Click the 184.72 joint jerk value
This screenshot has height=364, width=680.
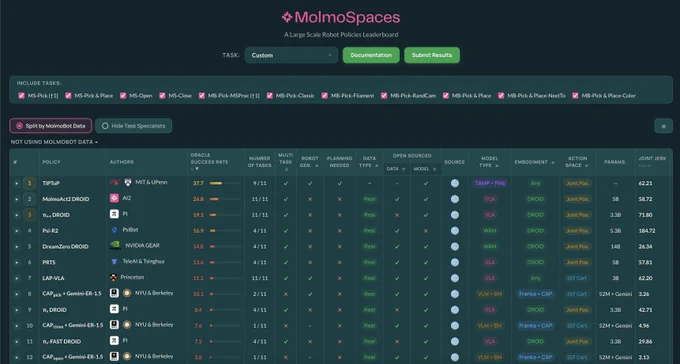point(647,231)
